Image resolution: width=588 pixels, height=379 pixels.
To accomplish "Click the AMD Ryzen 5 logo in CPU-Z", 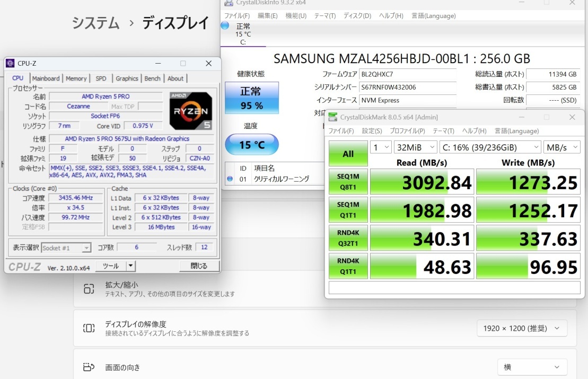I will click(x=191, y=111).
